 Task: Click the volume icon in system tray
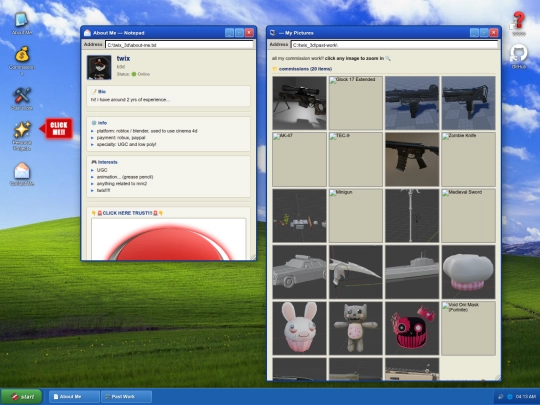[500, 397]
